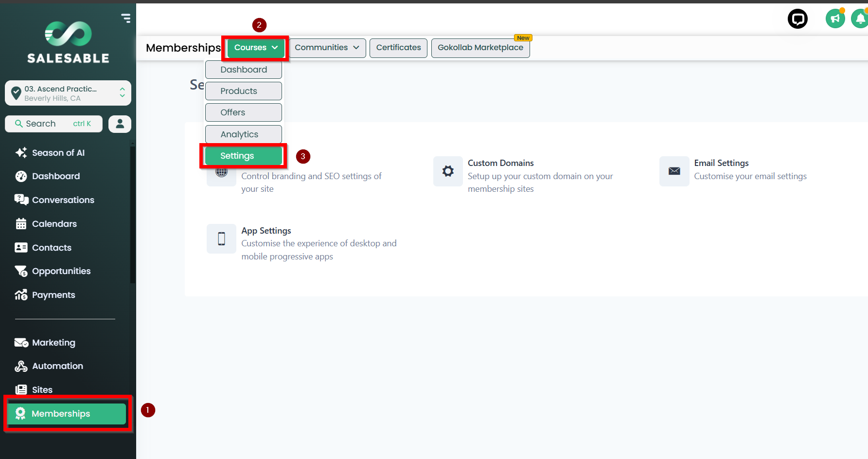Click the New badge on Gokollab Marketplace
Viewport: 868px width, 459px height.
click(523, 38)
